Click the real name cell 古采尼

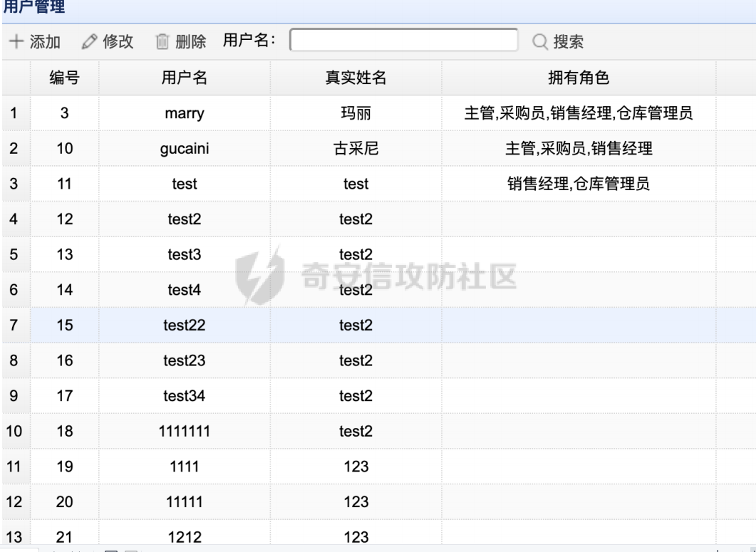tap(356, 148)
